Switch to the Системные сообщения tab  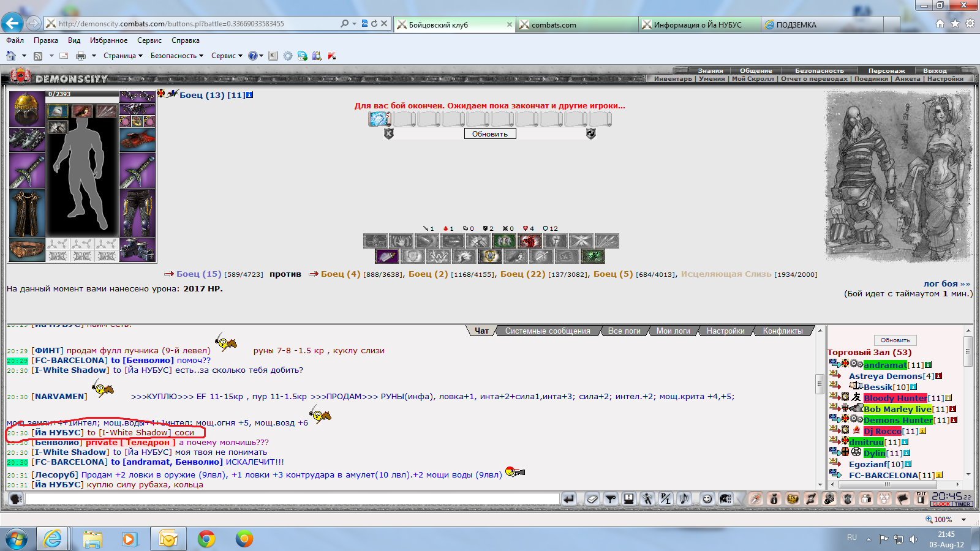pyautogui.click(x=548, y=331)
